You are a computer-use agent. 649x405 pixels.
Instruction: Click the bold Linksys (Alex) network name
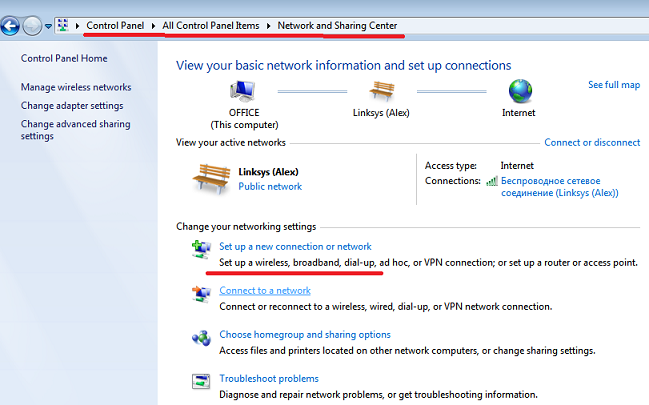268,172
